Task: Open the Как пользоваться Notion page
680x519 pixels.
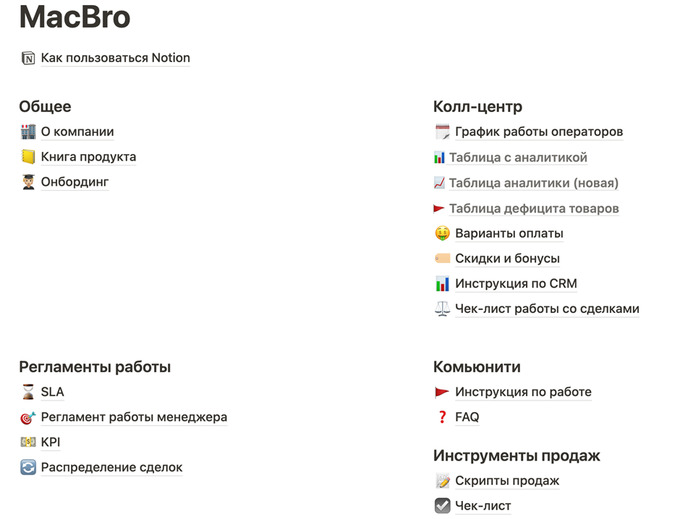Action: tap(115, 58)
